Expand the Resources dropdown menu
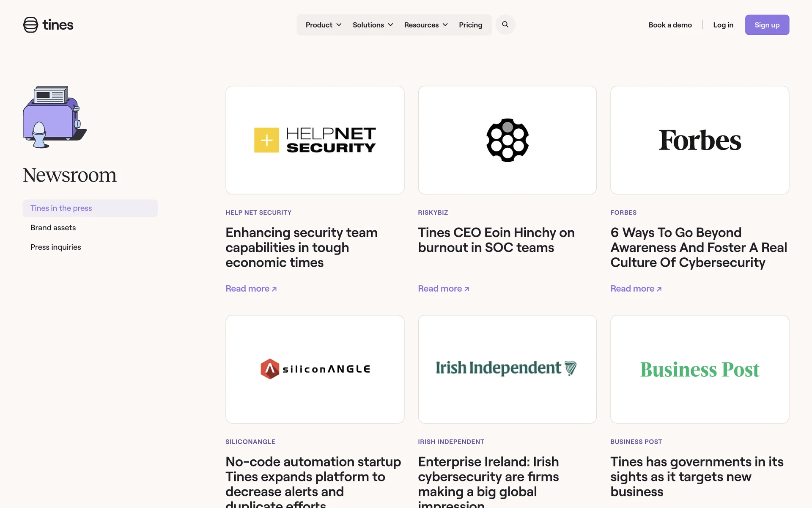Viewport: 812px width, 508px height. tap(425, 25)
